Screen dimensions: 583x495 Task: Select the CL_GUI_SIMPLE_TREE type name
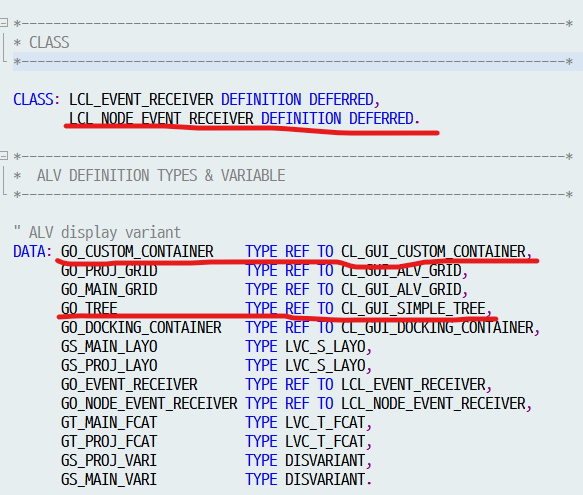click(413, 309)
